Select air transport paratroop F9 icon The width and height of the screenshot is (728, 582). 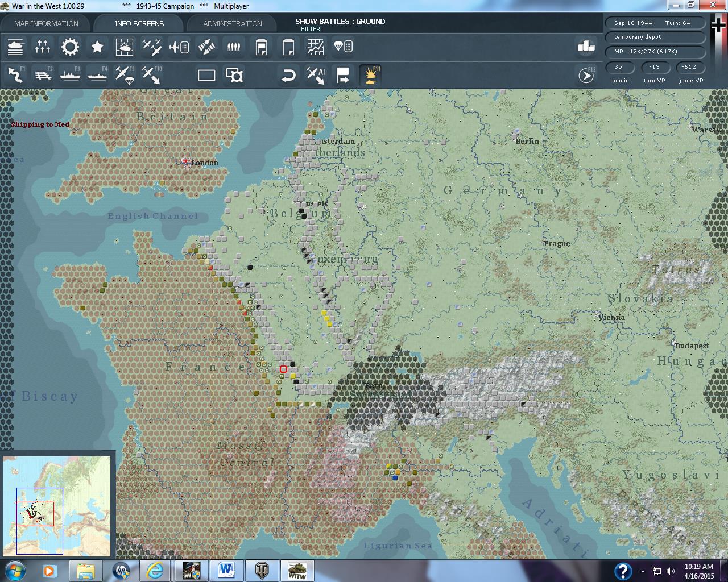click(x=125, y=75)
